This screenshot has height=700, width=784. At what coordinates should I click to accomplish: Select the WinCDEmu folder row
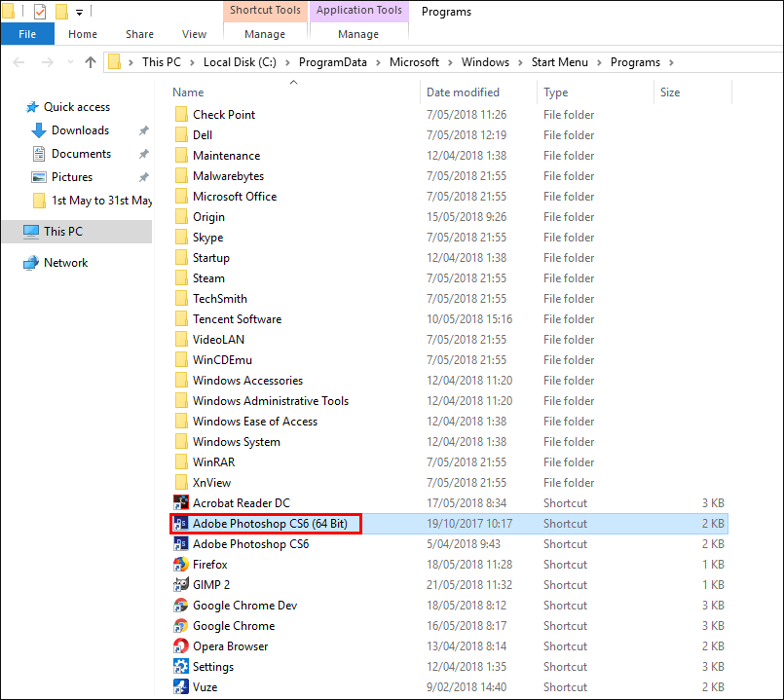coord(449,360)
